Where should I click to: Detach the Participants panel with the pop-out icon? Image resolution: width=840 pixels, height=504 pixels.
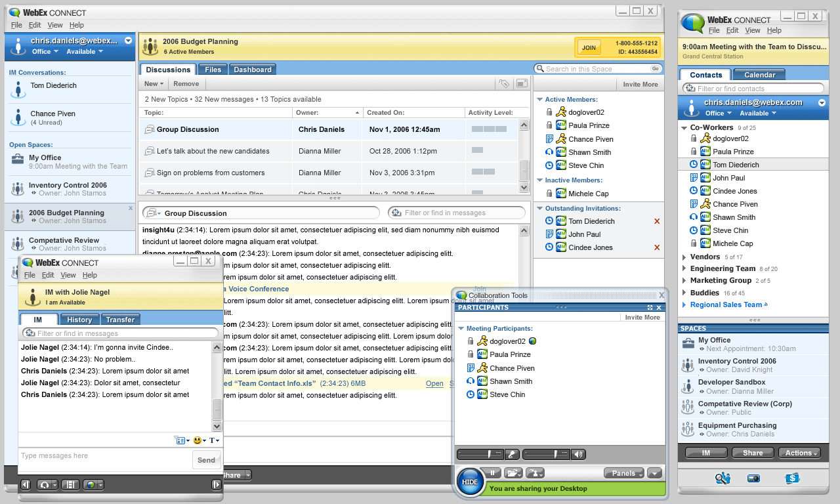point(650,307)
